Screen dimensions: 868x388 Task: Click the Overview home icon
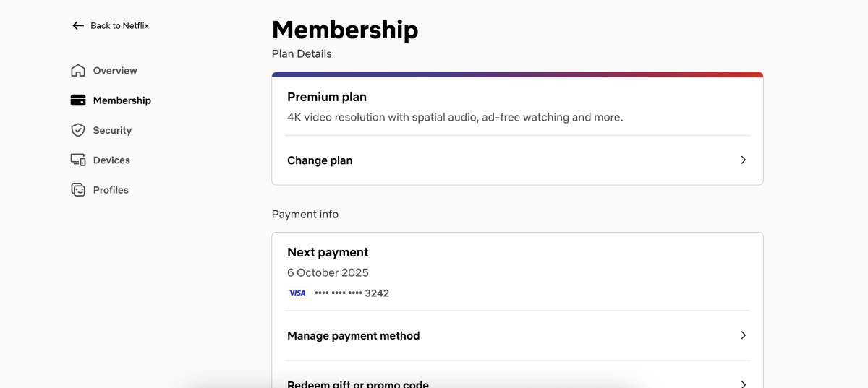(x=78, y=71)
